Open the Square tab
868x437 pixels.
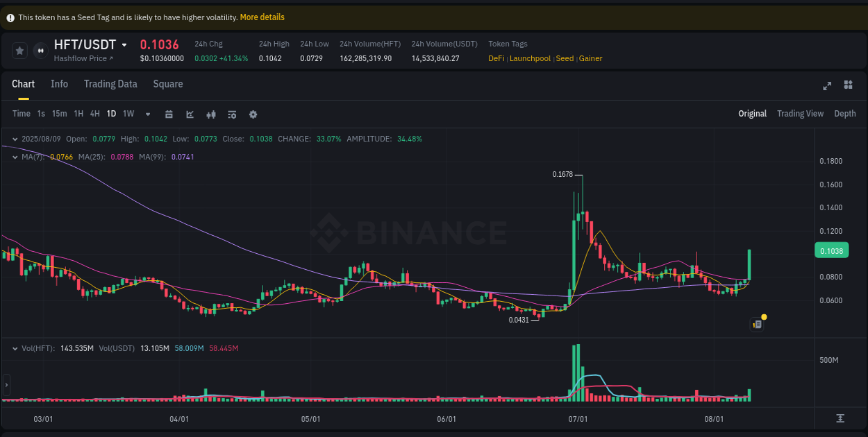167,84
